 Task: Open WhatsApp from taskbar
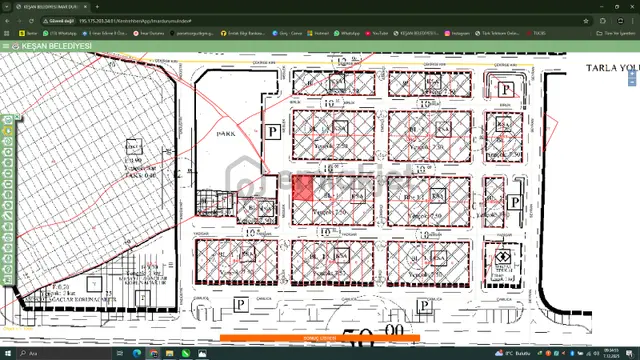coord(186,353)
